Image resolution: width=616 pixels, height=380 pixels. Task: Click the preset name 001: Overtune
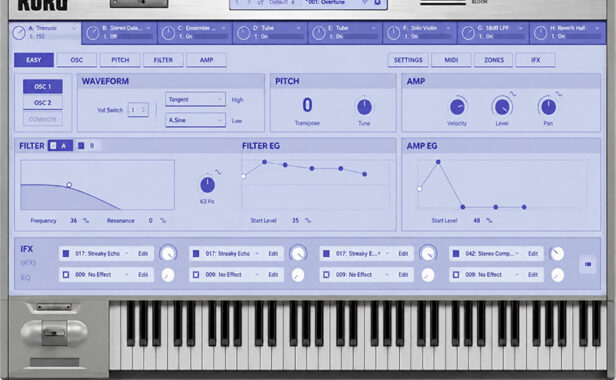[325, 2]
